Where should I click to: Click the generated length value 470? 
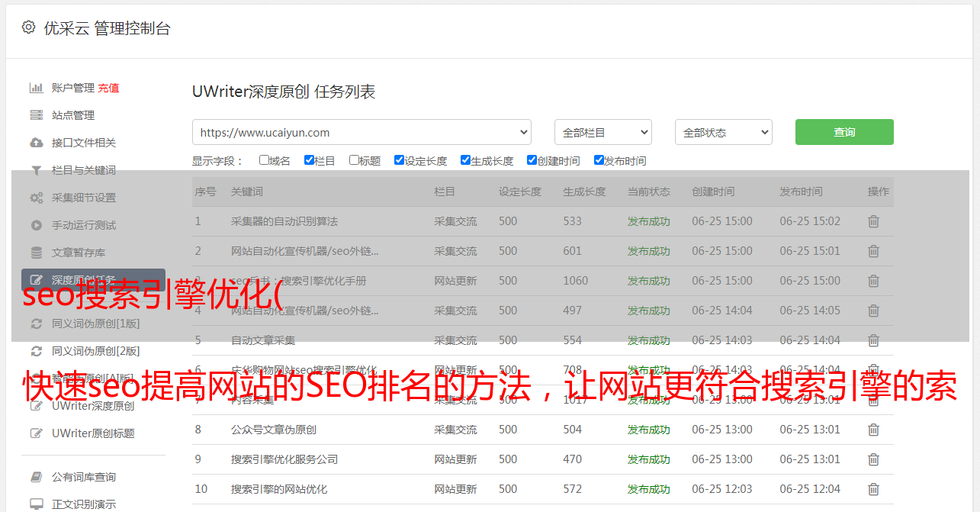pyautogui.click(x=572, y=459)
